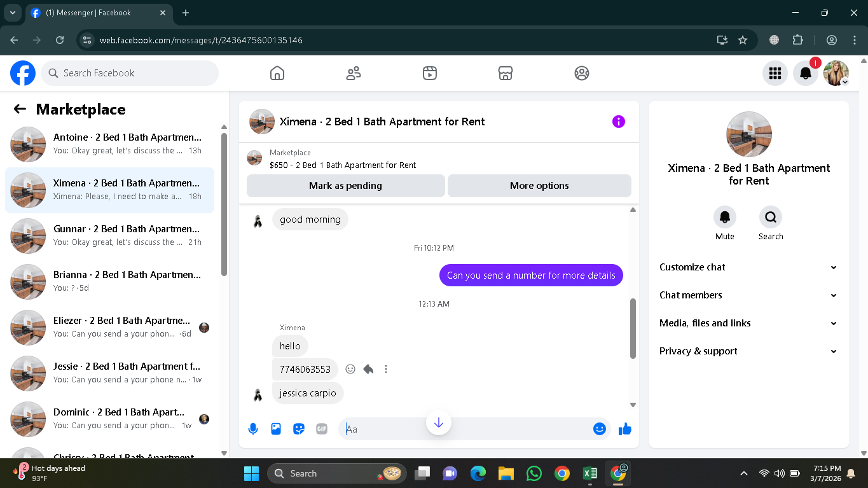Expand Chat members section
Screen dimensions: 868x488
coord(748,295)
